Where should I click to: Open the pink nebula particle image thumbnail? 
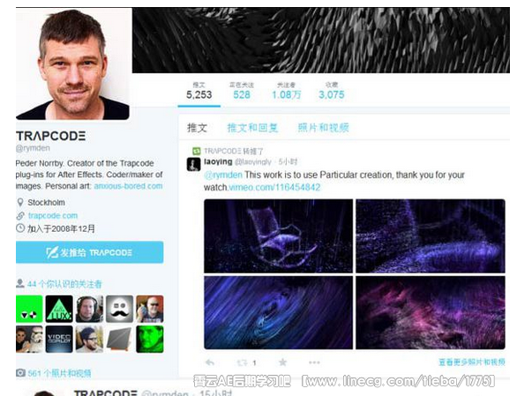point(431,312)
